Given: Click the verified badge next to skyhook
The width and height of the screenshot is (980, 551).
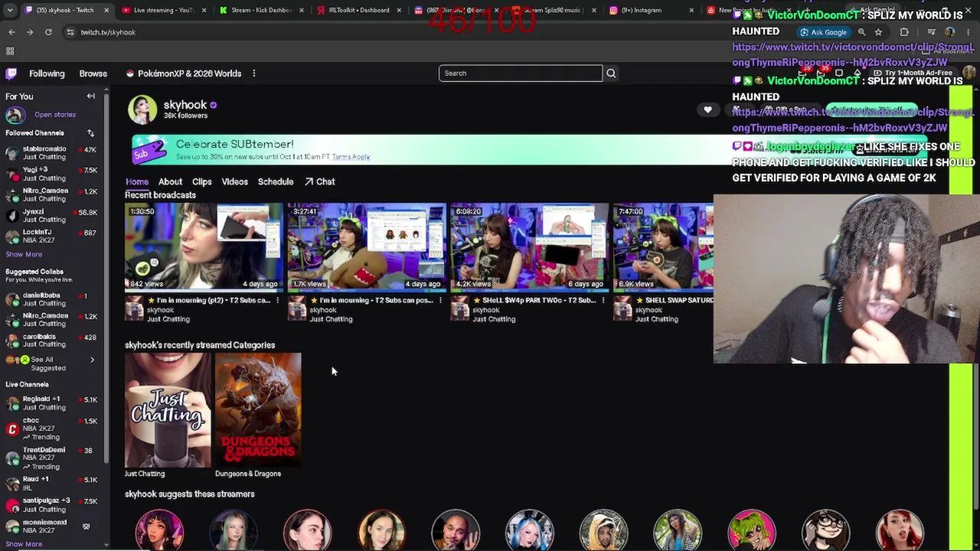Looking at the screenshot, I should (213, 105).
